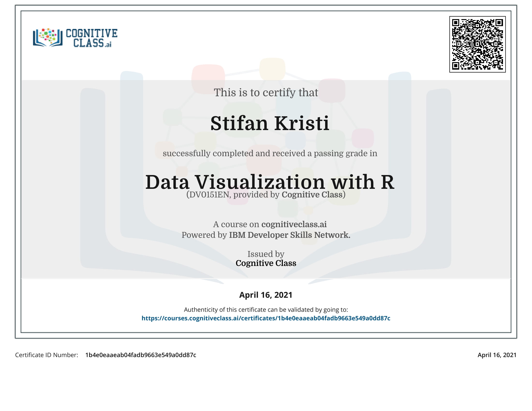Click the QR code image

477,44
